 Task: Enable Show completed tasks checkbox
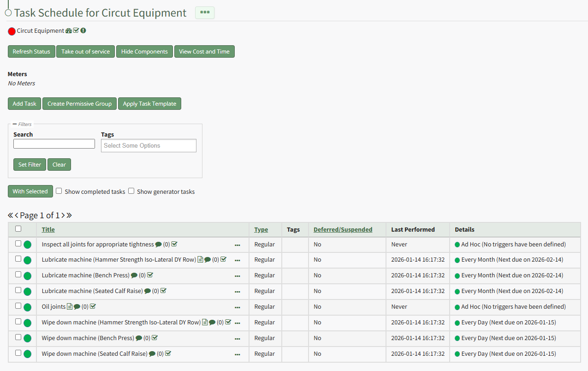(x=59, y=191)
